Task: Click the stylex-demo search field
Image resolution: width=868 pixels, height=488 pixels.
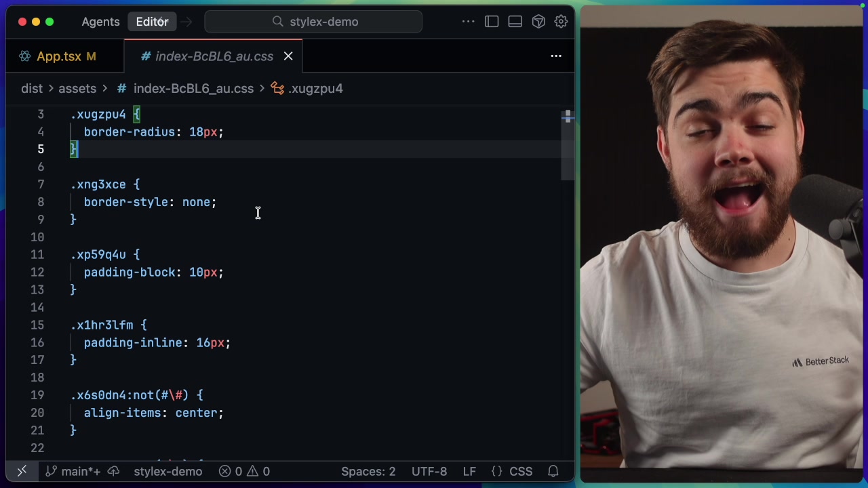Action: 313,21
